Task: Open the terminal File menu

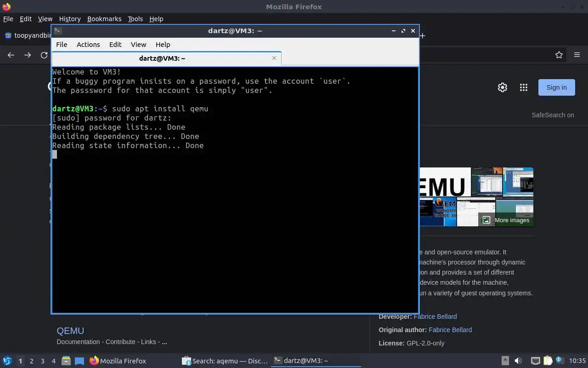Action: [62, 45]
